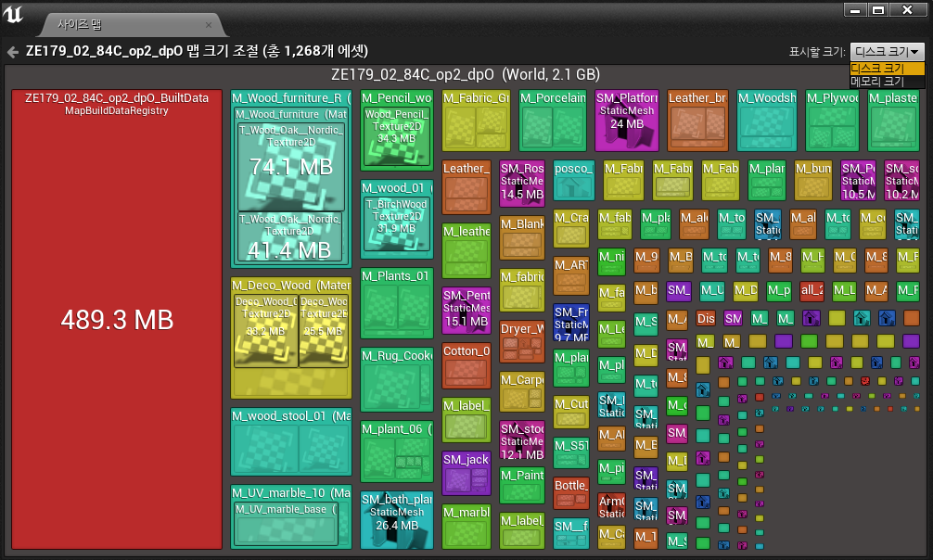
Task: Select T_BirchWood texture at 31.9 MB
Action: (x=397, y=223)
